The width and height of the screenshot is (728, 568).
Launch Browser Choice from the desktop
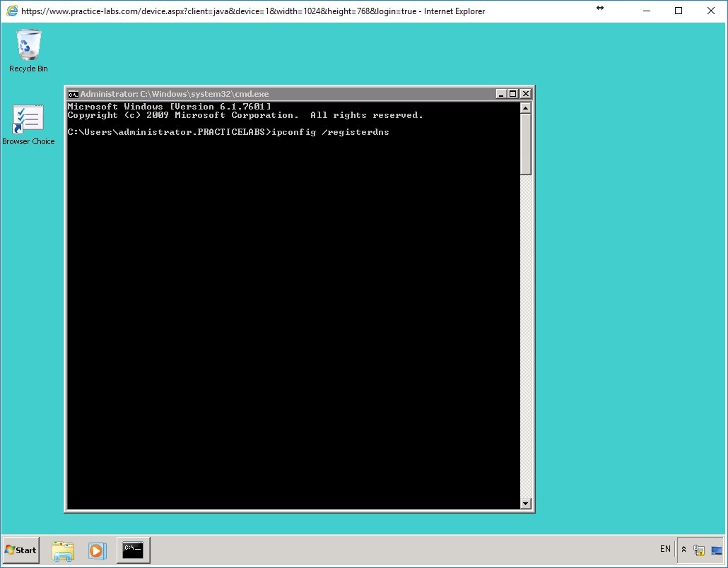pos(28,119)
